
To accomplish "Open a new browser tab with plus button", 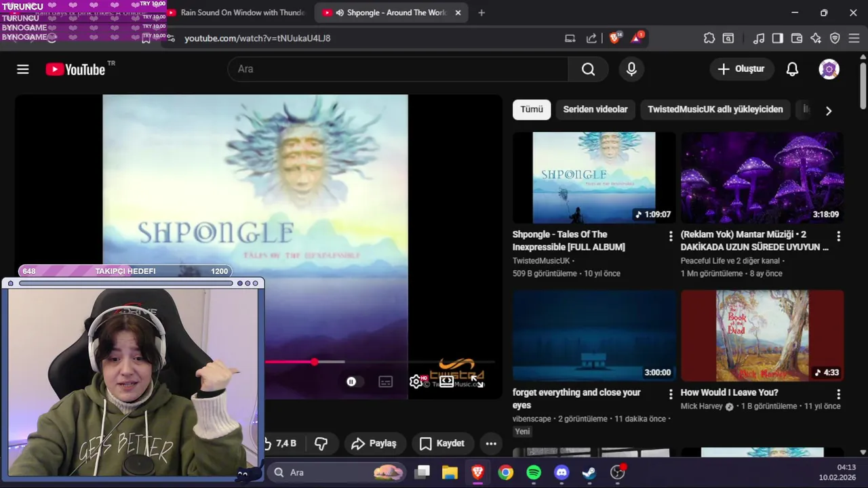I will [x=481, y=13].
